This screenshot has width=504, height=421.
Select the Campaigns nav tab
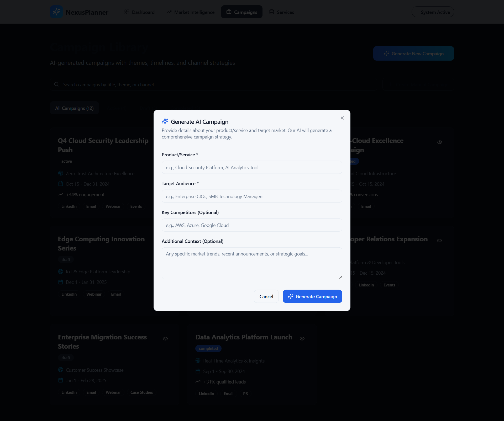[x=242, y=12]
